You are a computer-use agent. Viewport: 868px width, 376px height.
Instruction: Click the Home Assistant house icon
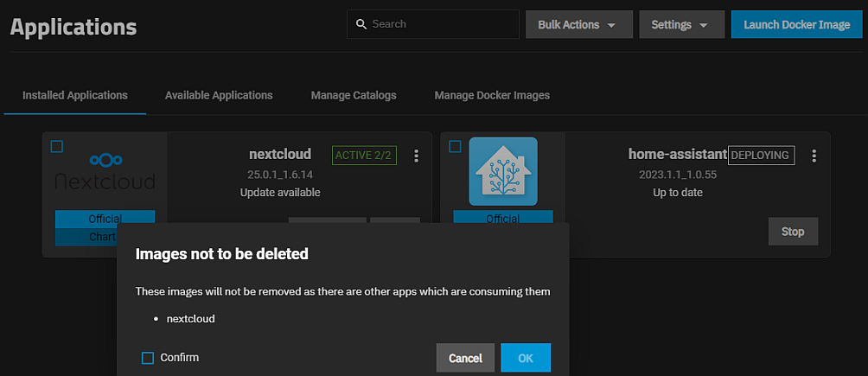pyautogui.click(x=503, y=171)
